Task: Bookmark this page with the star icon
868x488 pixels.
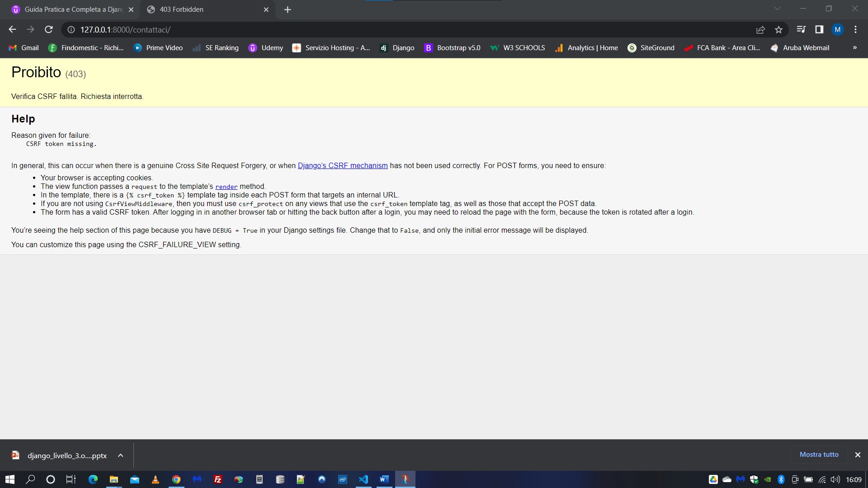Action: pos(778,30)
